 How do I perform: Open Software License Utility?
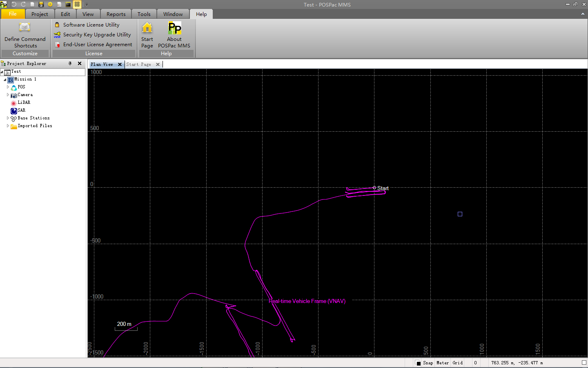(x=91, y=25)
